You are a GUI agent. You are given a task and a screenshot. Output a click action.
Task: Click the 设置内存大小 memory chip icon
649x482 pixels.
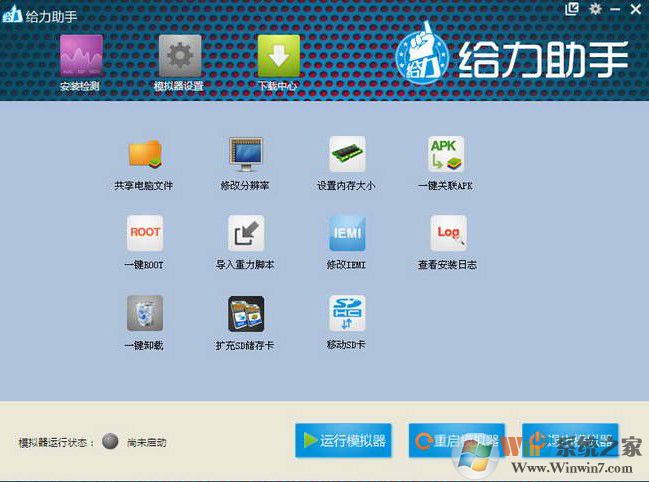(347, 154)
